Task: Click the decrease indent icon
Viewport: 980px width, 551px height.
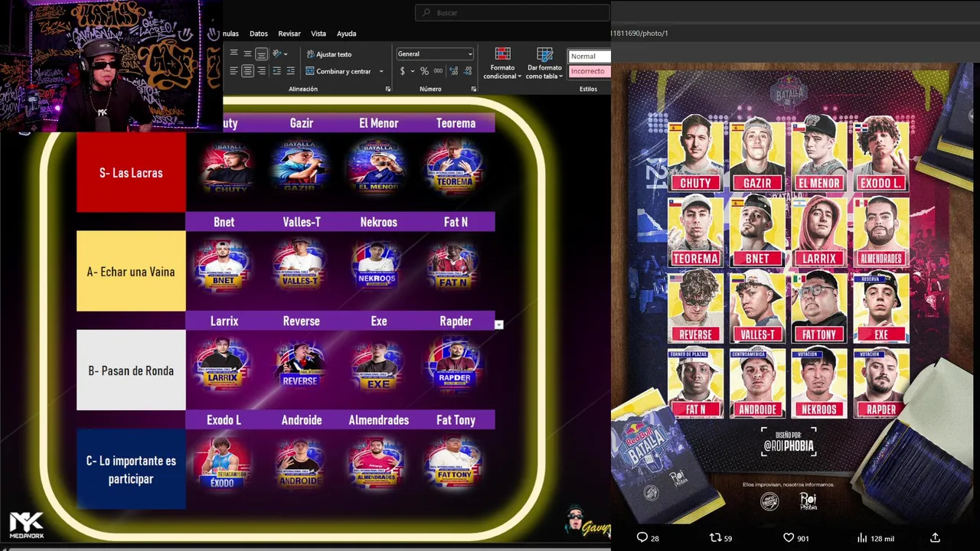Action: point(277,70)
